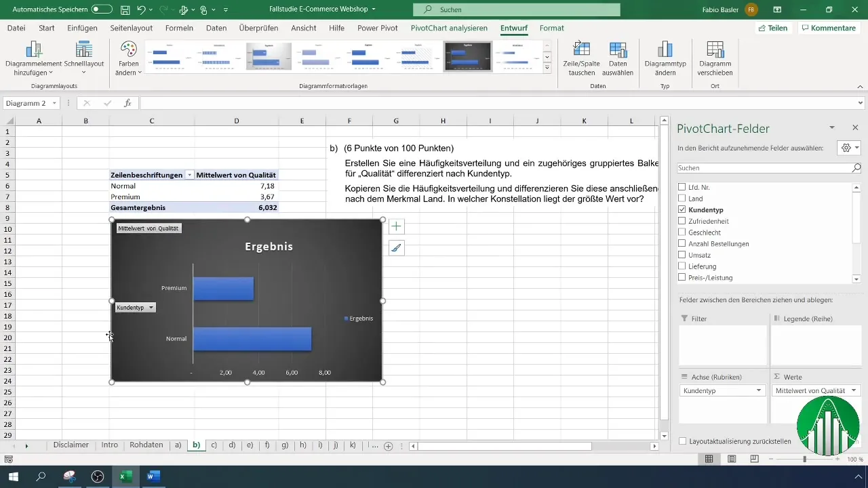Screen dimensions: 868x488
Task: Check the Lfd. Nr. field checkbox
Action: 682,187
